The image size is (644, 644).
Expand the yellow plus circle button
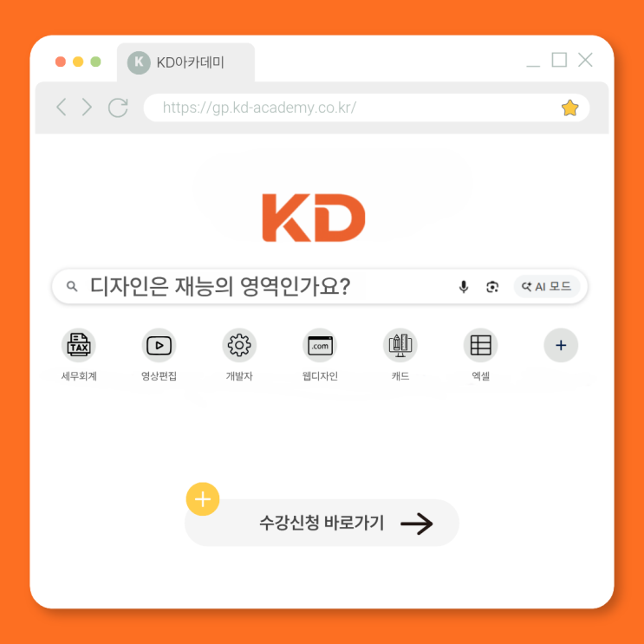point(203,499)
